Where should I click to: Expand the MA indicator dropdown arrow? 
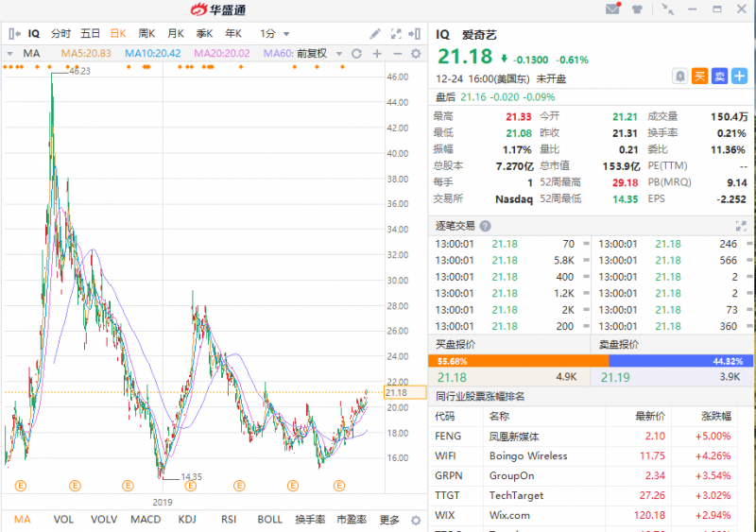click(9, 54)
